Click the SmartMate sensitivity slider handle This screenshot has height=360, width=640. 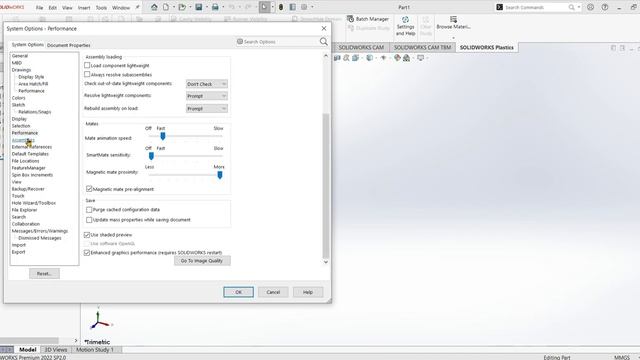click(151, 156)
